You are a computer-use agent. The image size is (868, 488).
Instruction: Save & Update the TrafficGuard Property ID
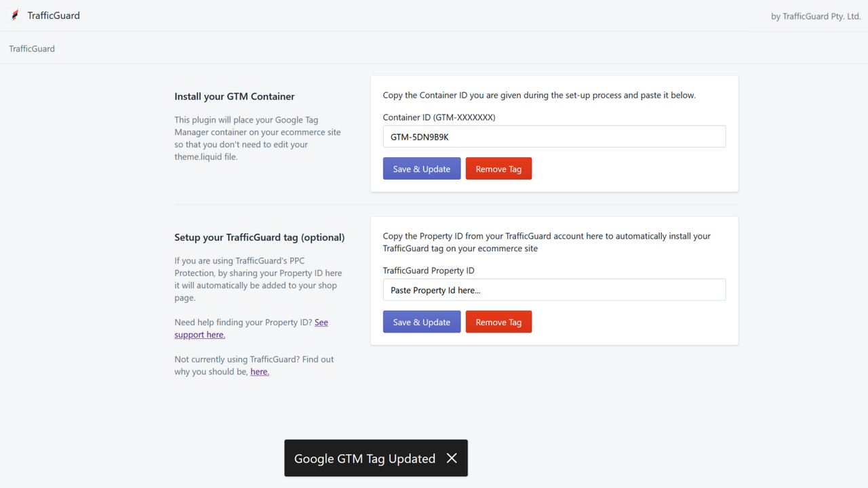tap(422, 322)
